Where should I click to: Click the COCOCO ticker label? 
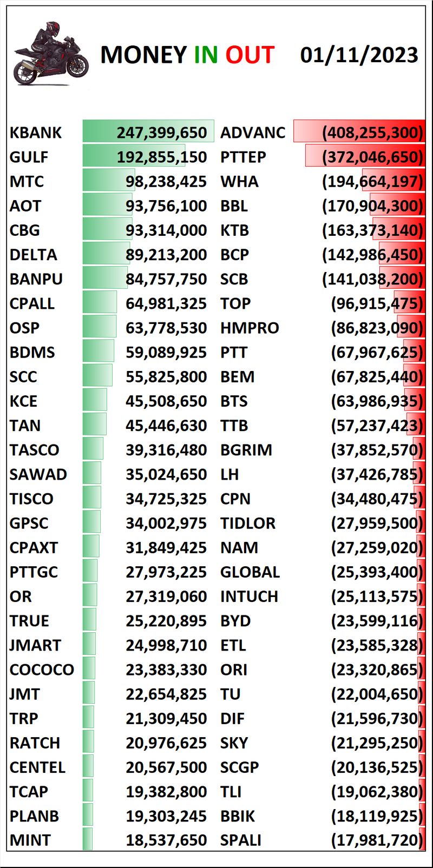(x=42, y=670)
